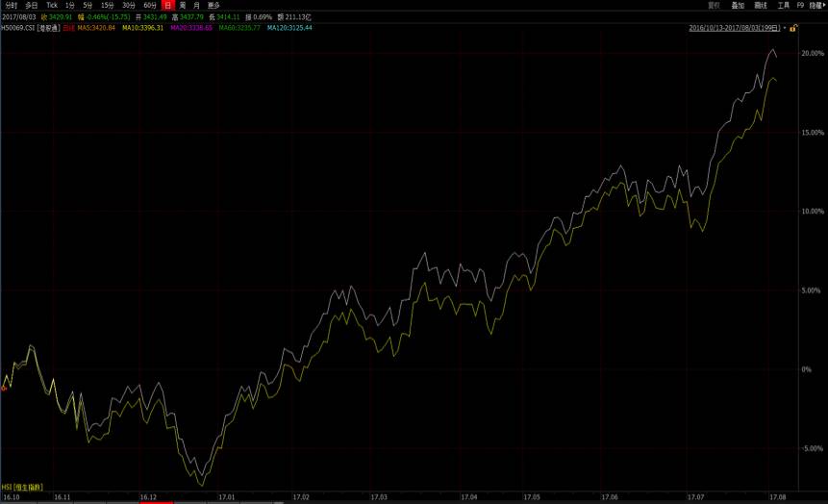Switch to the 月 monthly period
Viewport: 828px width, 504px height.
coord(196,5)
